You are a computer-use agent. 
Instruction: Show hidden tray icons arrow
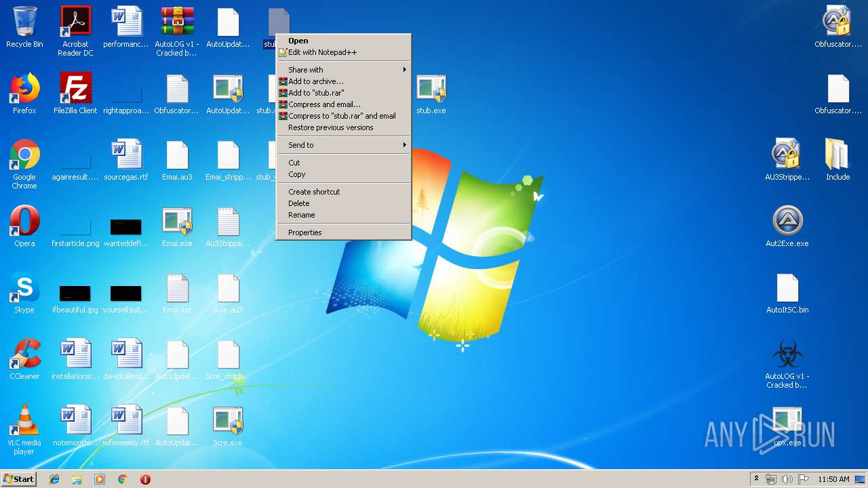(756, 479)
